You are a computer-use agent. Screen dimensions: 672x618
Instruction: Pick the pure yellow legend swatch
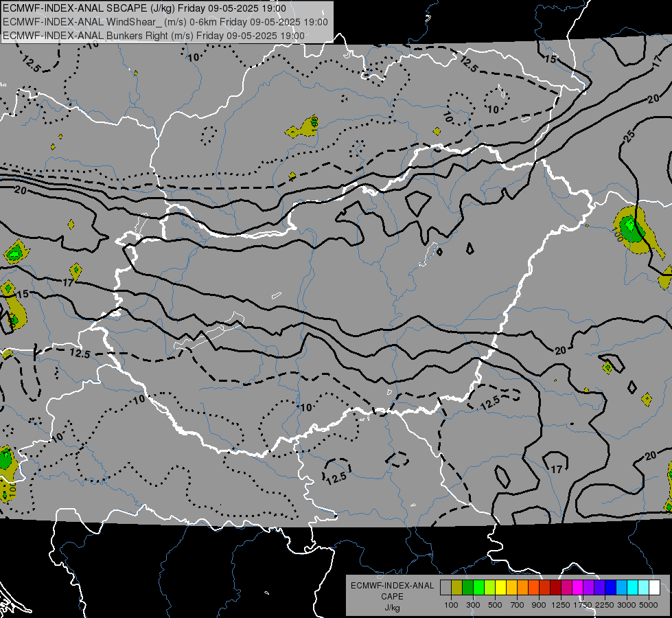[501, 587]
